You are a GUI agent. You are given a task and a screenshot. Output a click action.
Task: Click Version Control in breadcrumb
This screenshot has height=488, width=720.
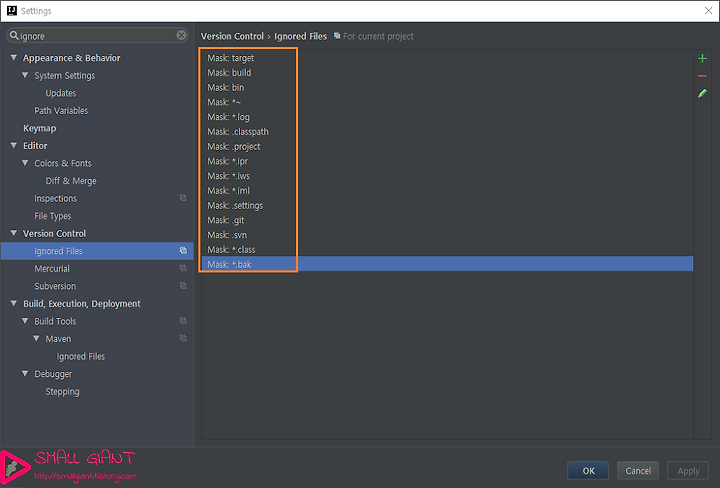[x=232, y=36]
